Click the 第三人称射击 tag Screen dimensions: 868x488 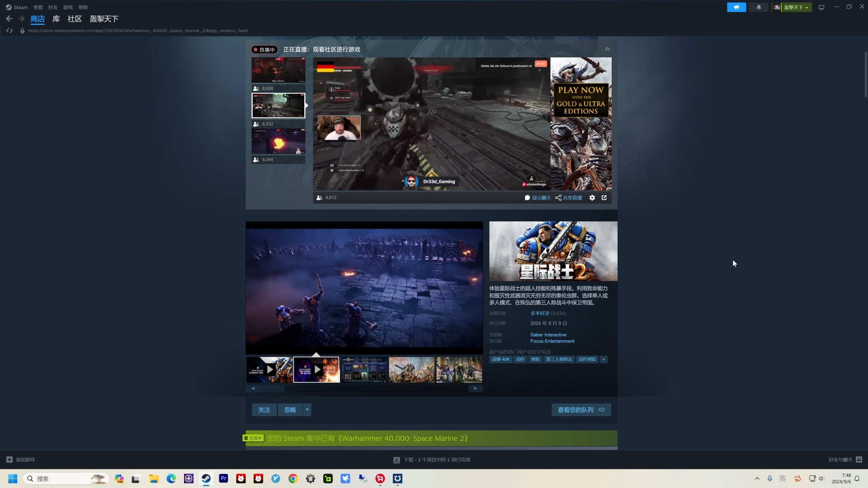(x=559, y=360)
